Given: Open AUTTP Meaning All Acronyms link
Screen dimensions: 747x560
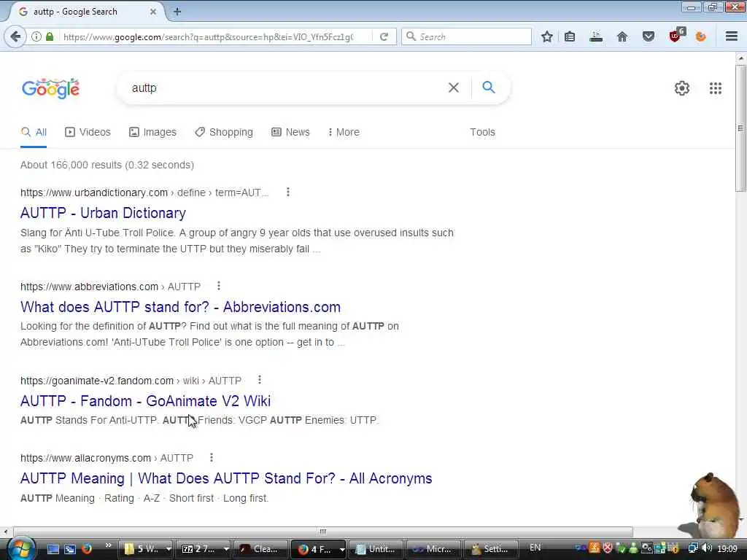Looking at the screenshot, I should click(226, 478).
